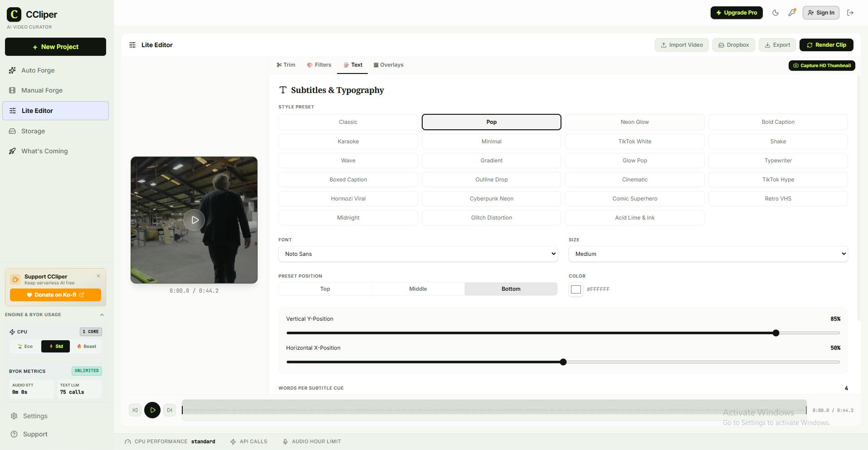
Task: Click the logout arrow icon
Action: 850,13
